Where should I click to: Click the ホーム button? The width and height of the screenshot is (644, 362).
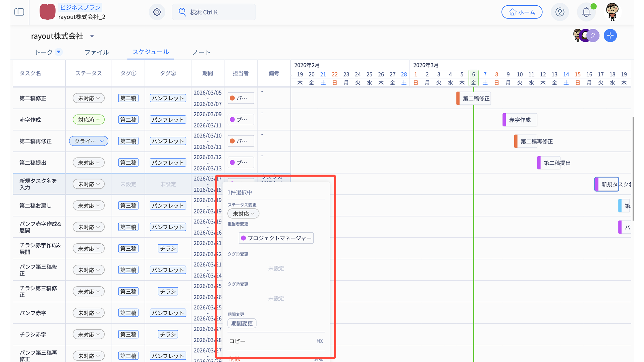522,12
